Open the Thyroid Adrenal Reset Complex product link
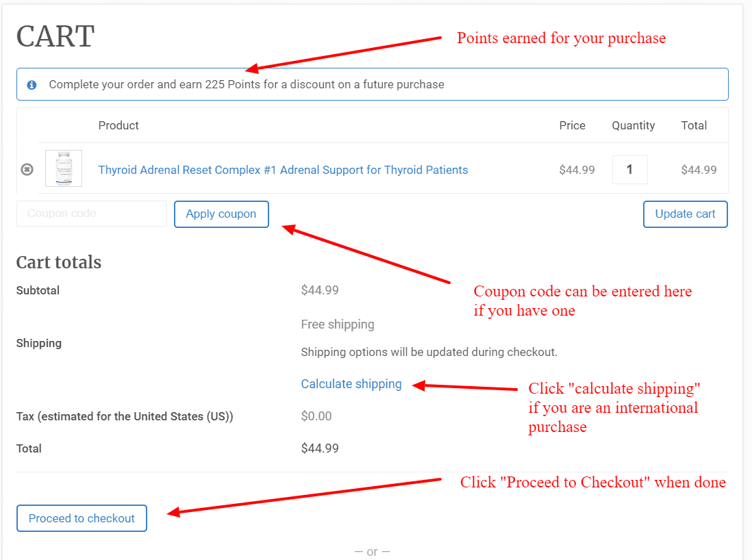Screen dimensions: 752x560 click(283, 170)
